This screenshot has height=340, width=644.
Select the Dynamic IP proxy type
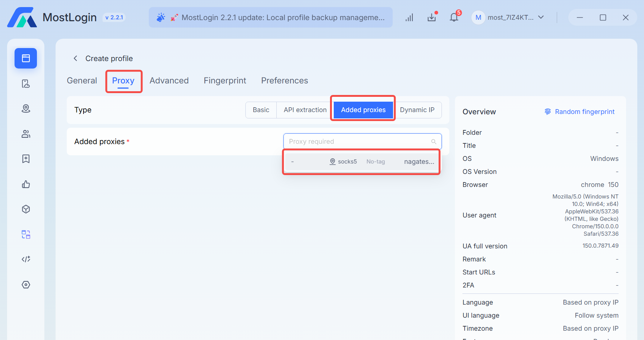pos(417,110)
